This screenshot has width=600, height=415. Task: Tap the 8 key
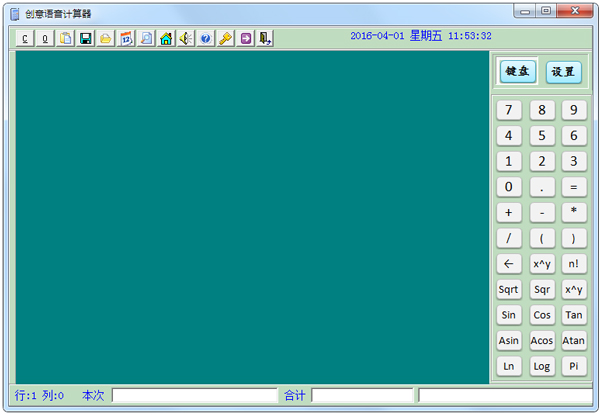pos(542,110)
